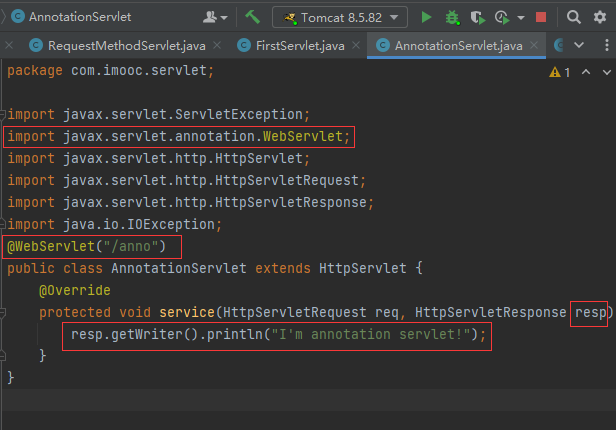Start debugging with the bug icon
616x430 pixels.
click(452, 17)
